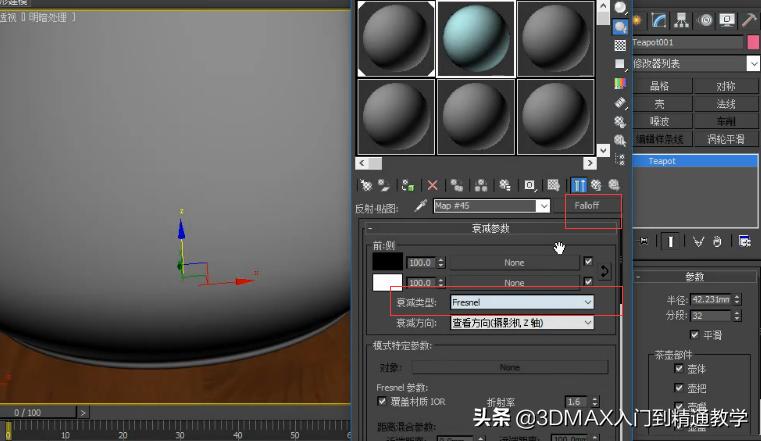Toggle checkered Background icon
The image size is (761, 441).
[x=620, y=46]
